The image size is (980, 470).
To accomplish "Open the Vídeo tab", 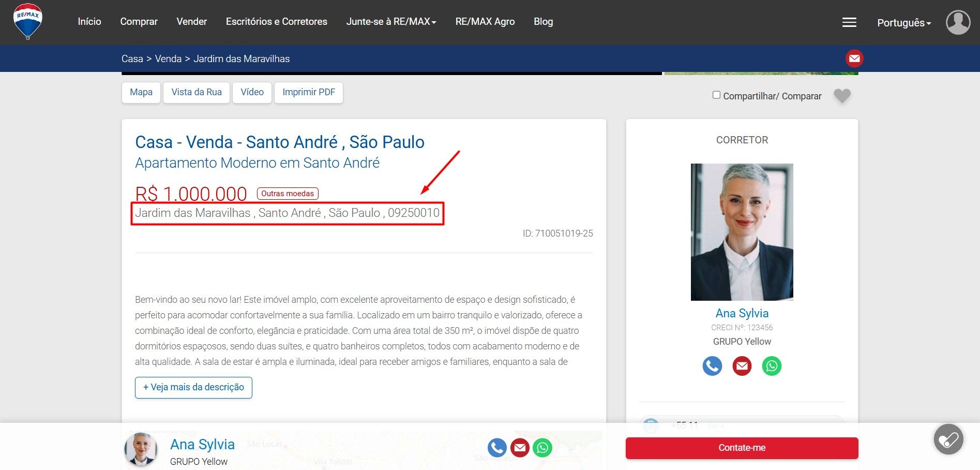I will tap(252, 92).
